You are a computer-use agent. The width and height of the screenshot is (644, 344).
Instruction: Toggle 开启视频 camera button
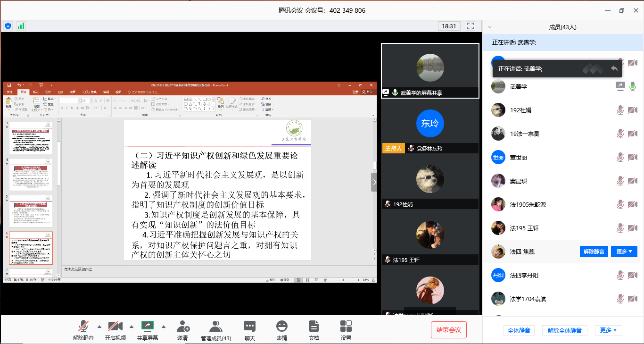click(116, 330)
